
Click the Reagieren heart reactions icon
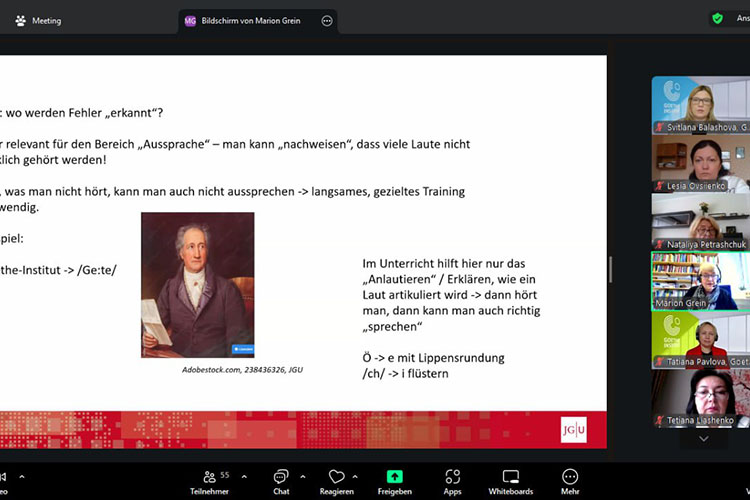point(337,481)
